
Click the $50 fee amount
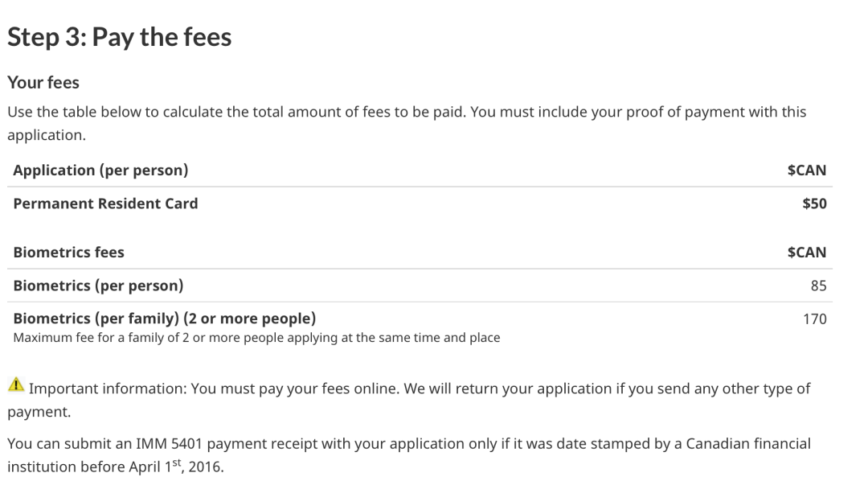point(814,203)
